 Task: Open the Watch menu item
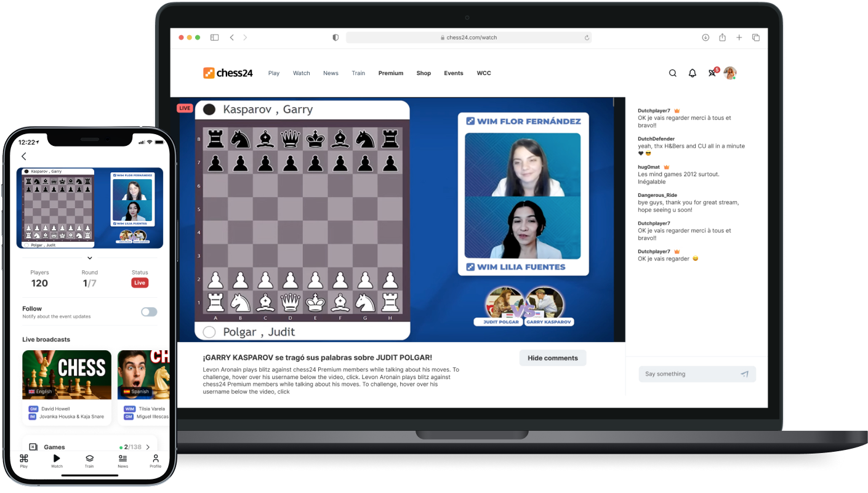(302, 73)
